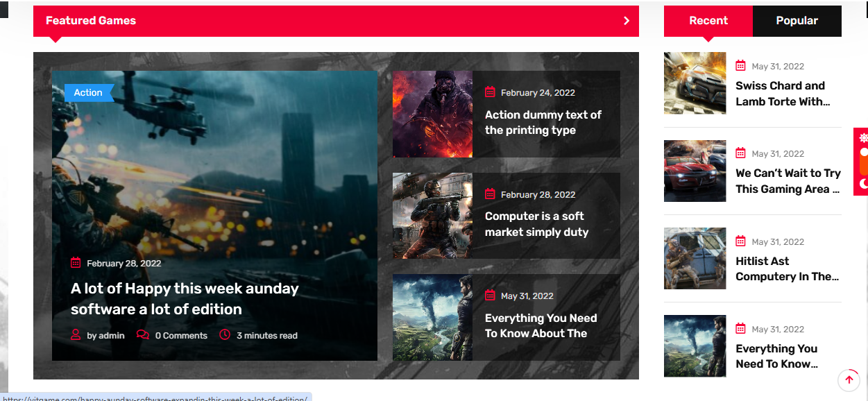868x401 pixels.
Task: Open featured 'Everything You Need To Know About The'
Action: pos(541,325)
